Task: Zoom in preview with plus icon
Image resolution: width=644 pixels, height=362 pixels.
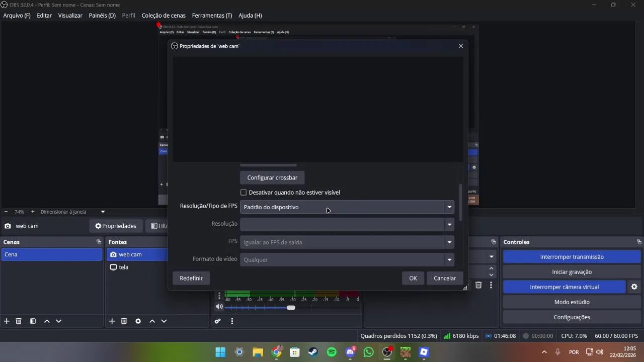Action: point(33,212)
